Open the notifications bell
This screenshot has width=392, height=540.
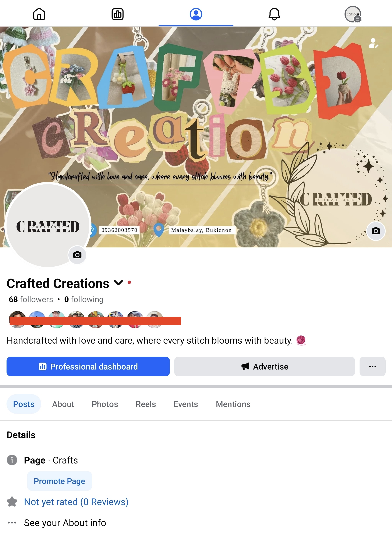click(x=274, y=14)
